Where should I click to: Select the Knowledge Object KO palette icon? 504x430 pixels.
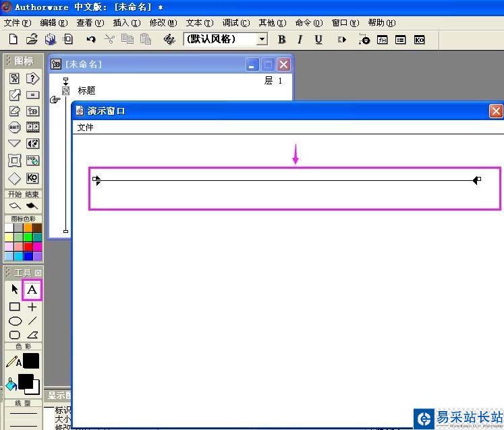[32, 178]
